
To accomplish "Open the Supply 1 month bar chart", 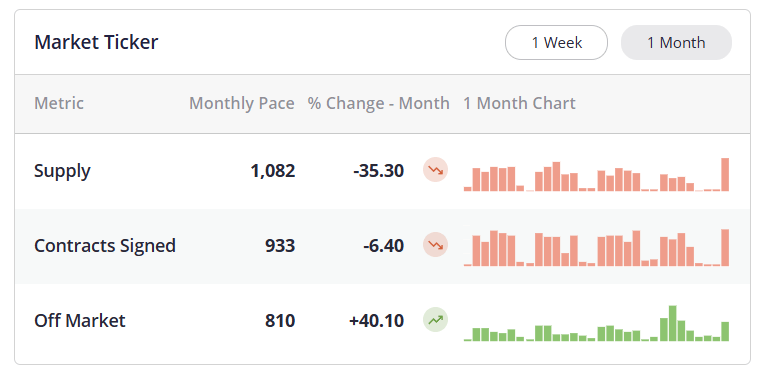I will (x=597, y=174).
